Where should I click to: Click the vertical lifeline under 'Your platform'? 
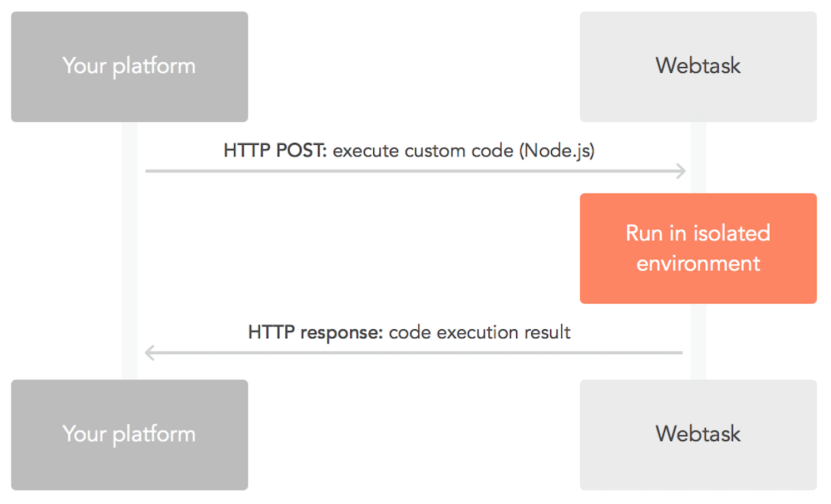pos(130,250)
